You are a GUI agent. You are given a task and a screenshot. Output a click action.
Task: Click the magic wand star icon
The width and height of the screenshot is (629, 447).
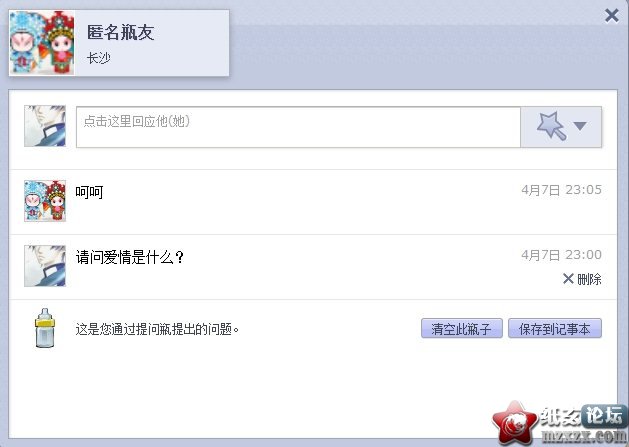[552, 126]
